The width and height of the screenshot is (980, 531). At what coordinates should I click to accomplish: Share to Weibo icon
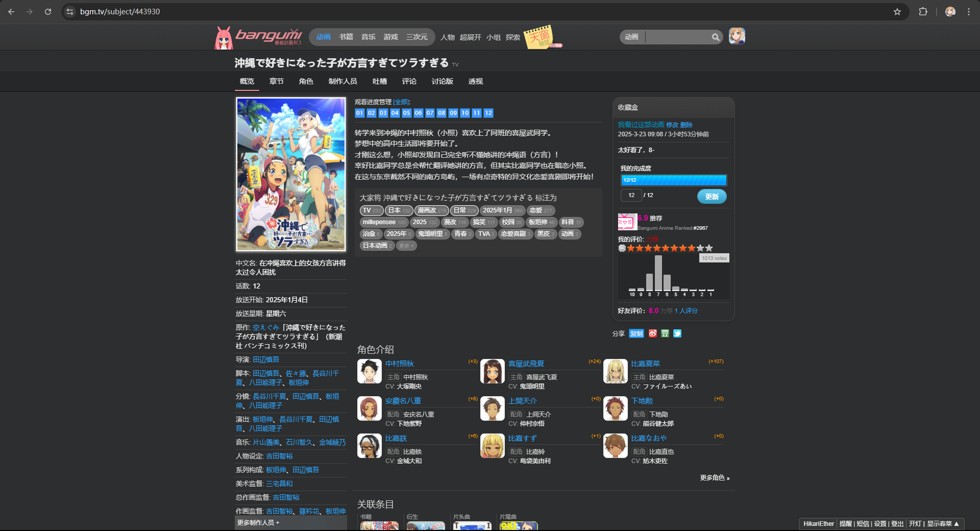tap(653, 333)
